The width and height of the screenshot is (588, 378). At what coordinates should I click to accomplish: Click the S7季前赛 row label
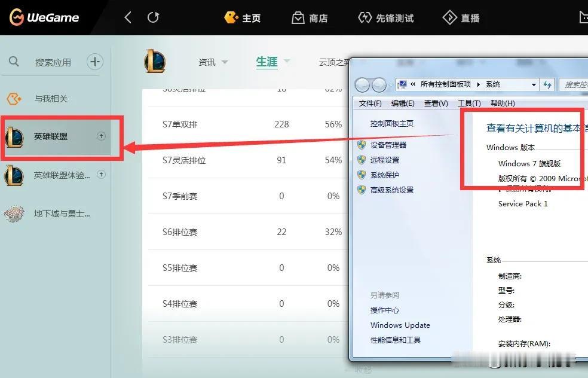click(180, 196)
